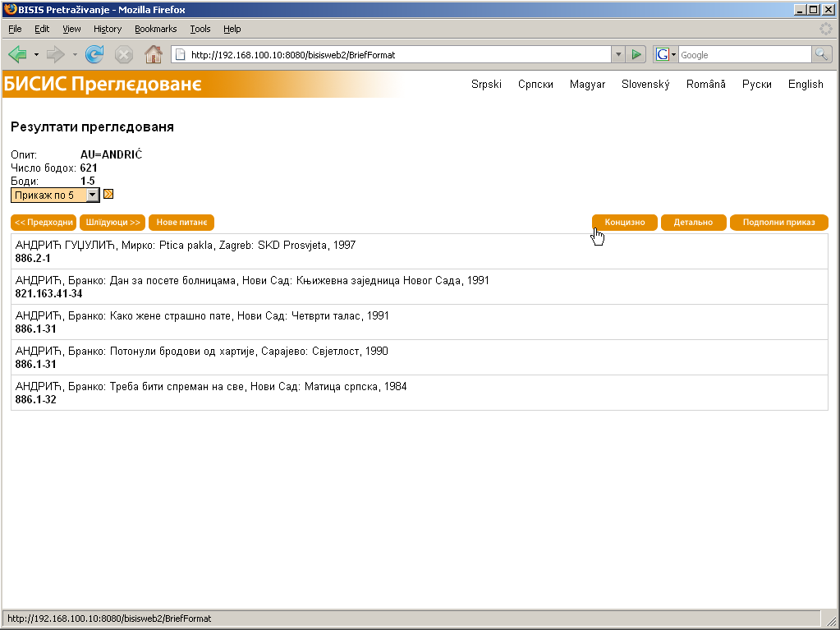Viewport: 840px width, 630px height.
Task: Open the View menu
Action: coord(71,29)
